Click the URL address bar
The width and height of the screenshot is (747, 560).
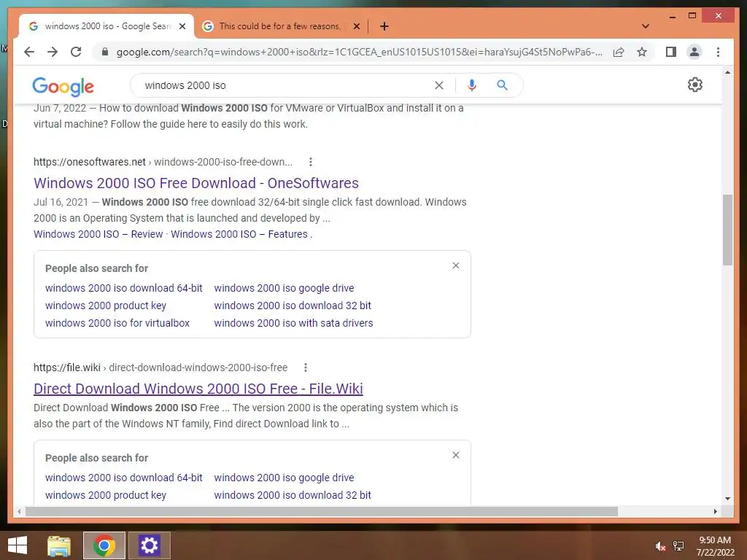359,52
